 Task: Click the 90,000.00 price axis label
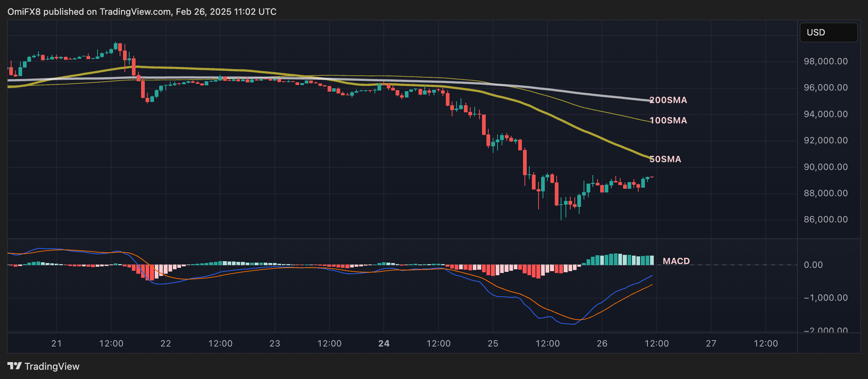826,167
